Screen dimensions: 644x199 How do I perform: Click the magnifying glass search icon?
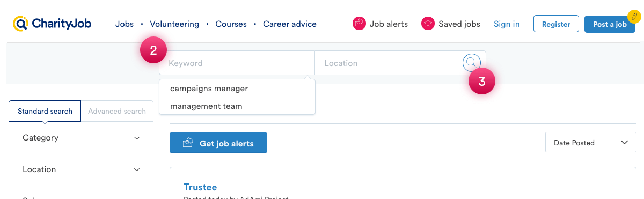click(x=471, y=63)
